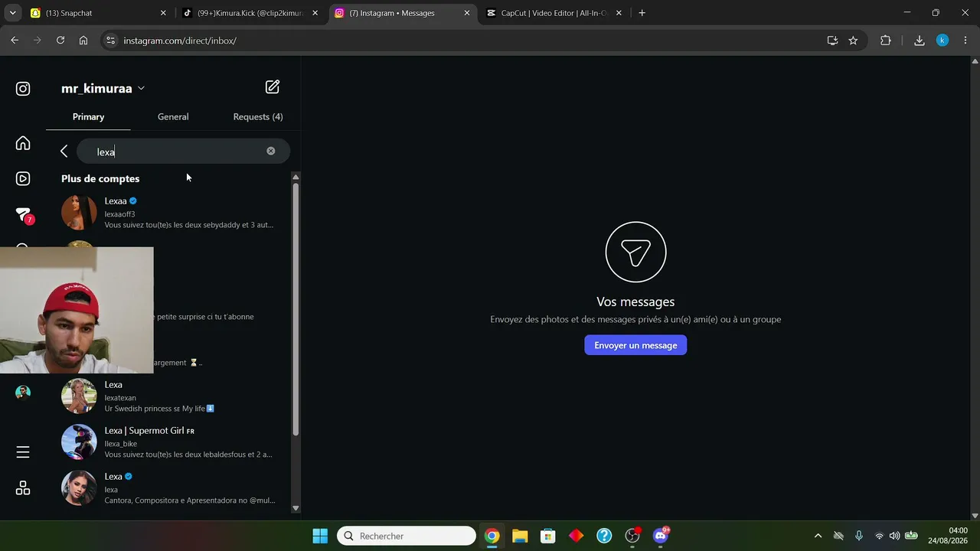Open the browser home page button
Image resolution: width=980 pixels, height=551 pixels.
pos(83,41)
